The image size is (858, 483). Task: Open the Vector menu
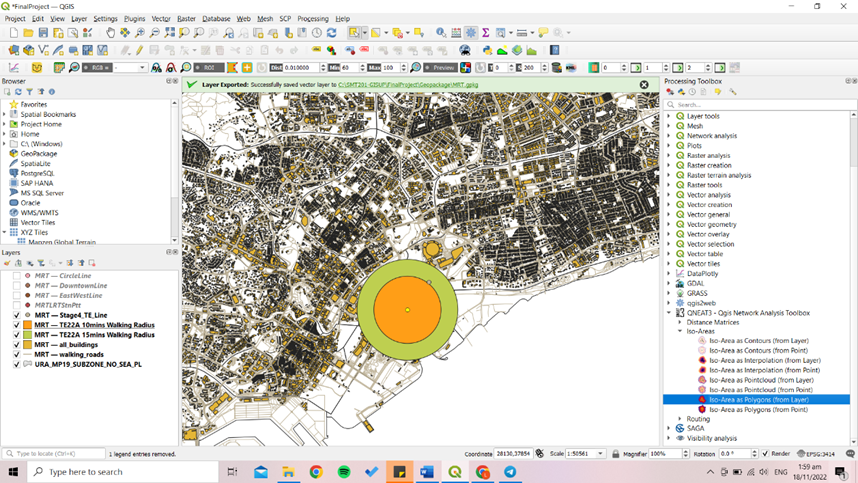[x=161, y=19]
